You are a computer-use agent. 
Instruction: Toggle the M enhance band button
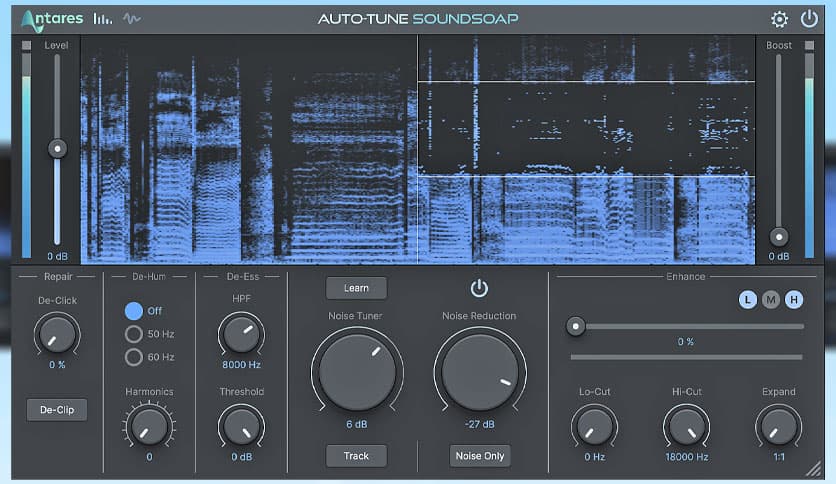tap(770, 300)
